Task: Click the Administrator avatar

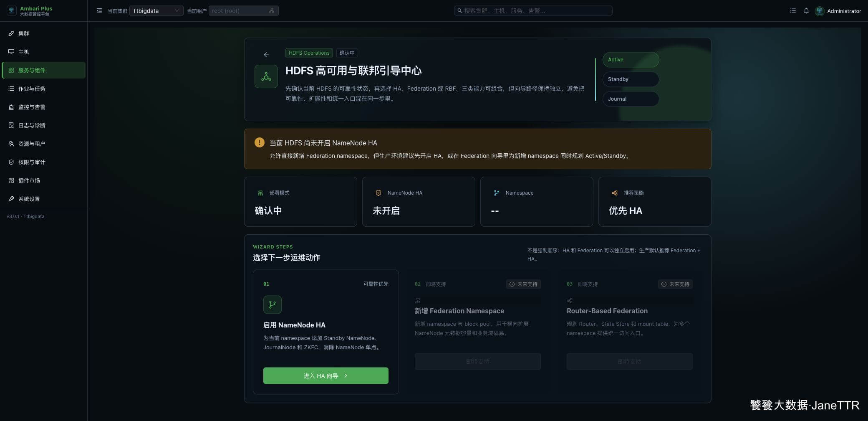Action: 820,11
